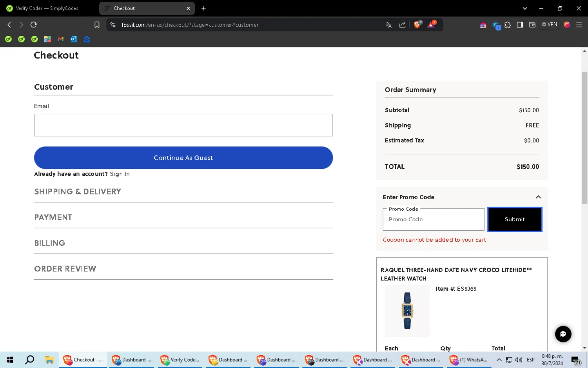The width and height of the screenshot is (588, 368).
Task: Open the ESP input language indicator
Action: click(531, 360)
